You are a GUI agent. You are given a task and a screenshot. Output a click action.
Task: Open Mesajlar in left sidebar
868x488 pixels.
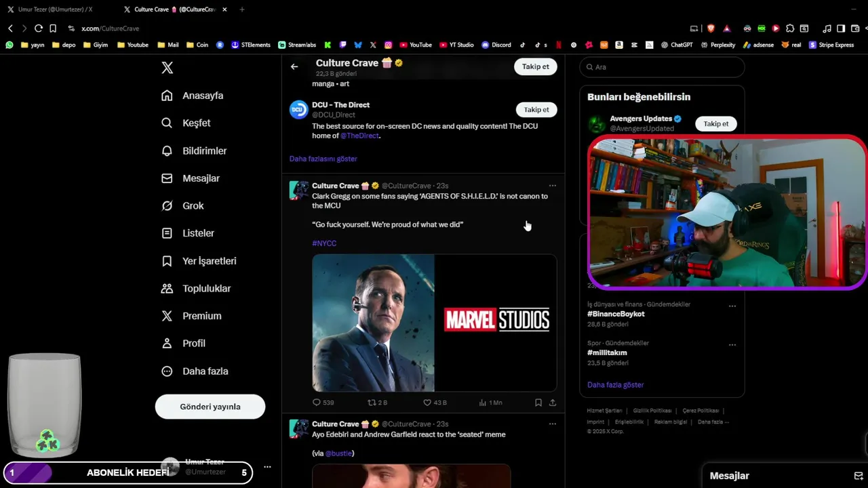tap(191, 178)
